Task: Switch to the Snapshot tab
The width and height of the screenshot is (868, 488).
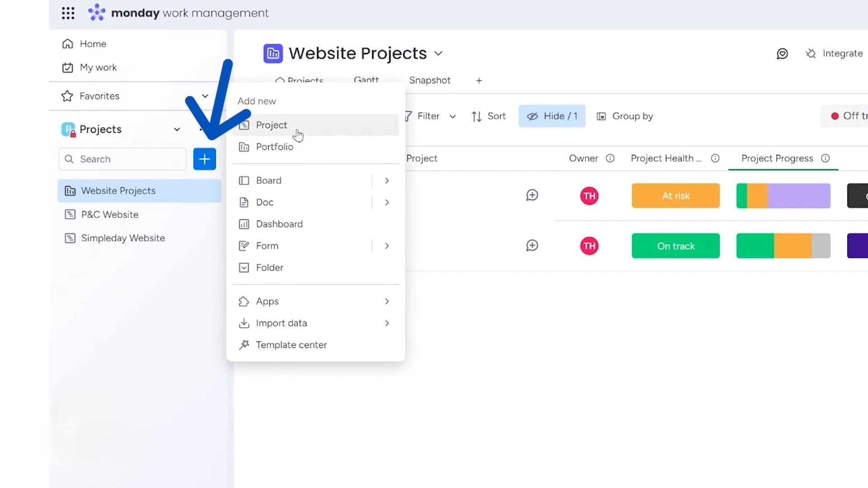Action: [430, 80]
